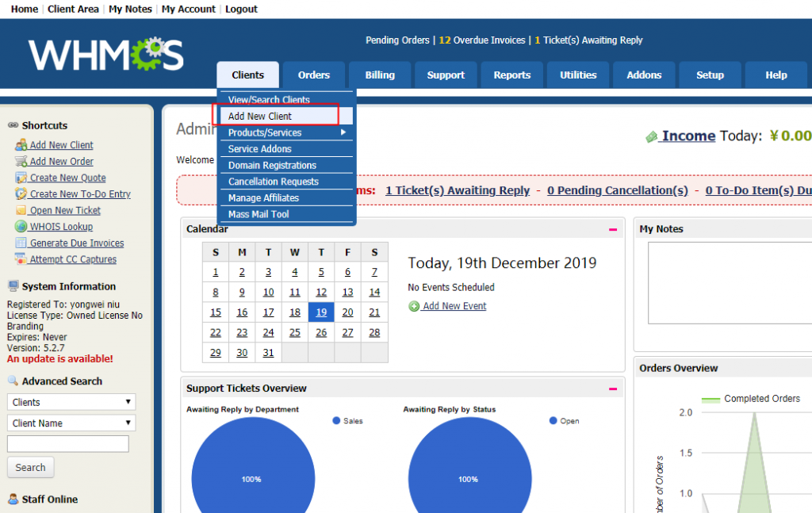The width and height of the screenshot is (812, 513).
Task: Click the Generate Due Invoices link
Action: [x=77, y=243]
